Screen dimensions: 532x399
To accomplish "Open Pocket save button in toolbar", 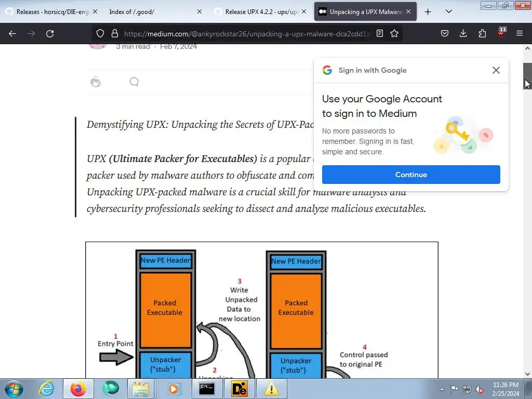I will (x=445, y=33).
